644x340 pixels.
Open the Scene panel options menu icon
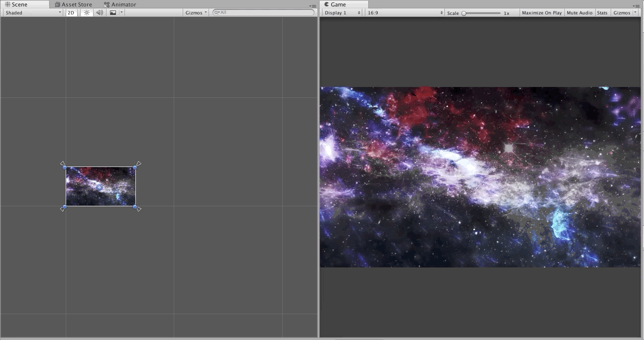click(313, 6)
